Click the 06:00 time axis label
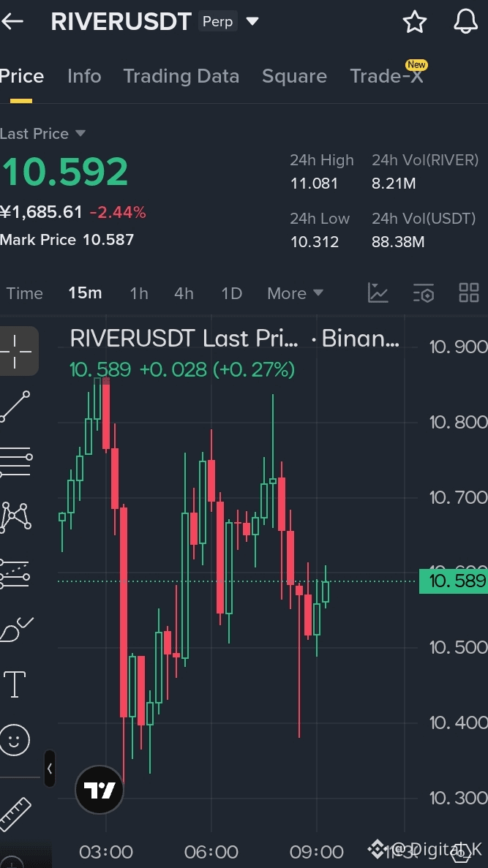This screenshot has width=488, height=868. click(x=211, y=852)
